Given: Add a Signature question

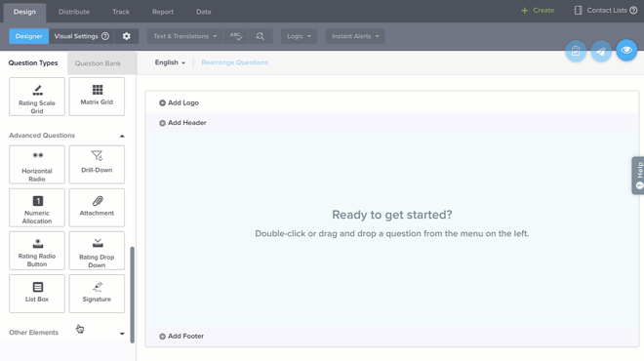Looking at the screenshot, I should point(97,294).
